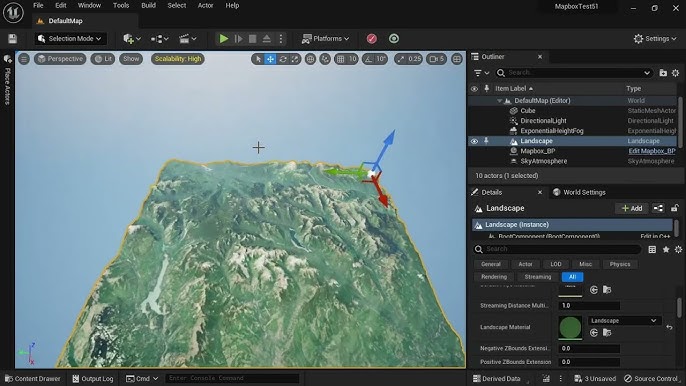The image size is (686, 386).
Task: Open the Cinematics clapperboard dropdown
Action: click(188, 39)
